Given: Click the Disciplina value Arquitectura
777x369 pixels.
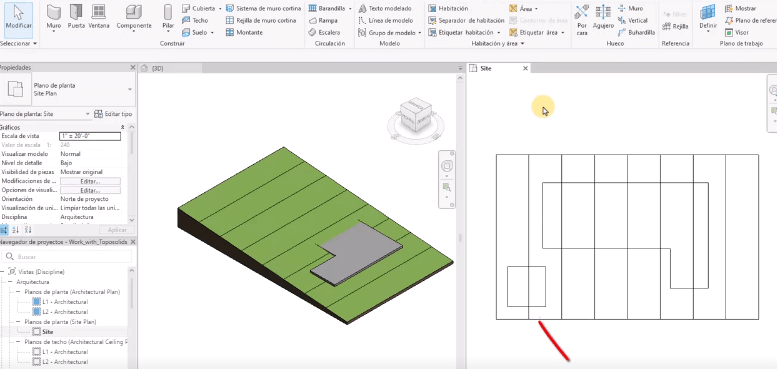Looking at the screenshot, I should [x=77, y=217].
